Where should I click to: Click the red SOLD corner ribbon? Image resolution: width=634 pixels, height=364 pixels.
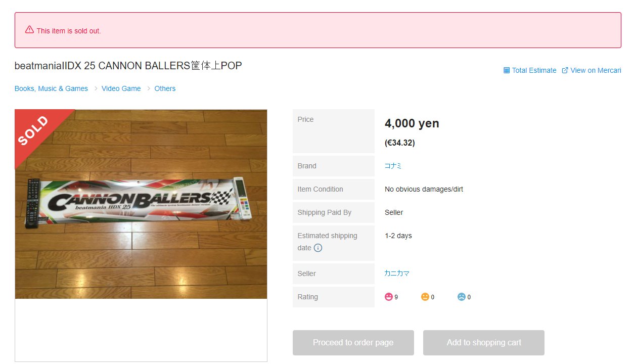35,131
